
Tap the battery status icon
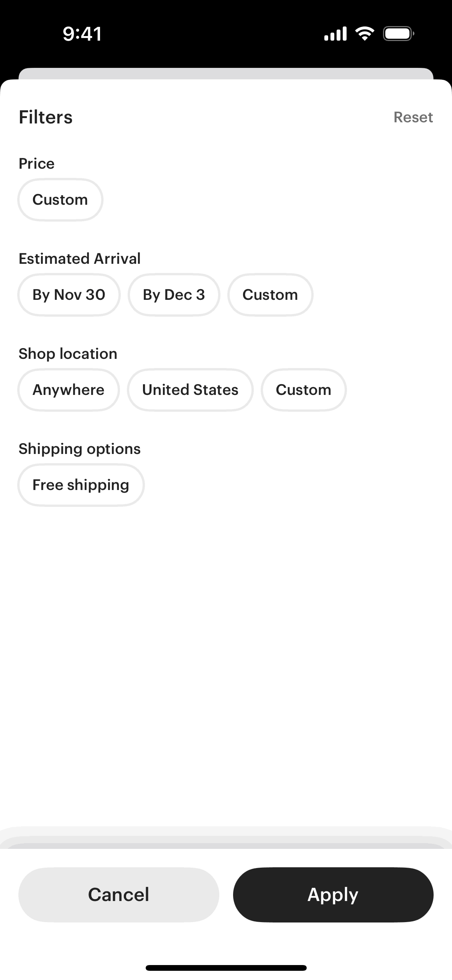tap(398, 34)
